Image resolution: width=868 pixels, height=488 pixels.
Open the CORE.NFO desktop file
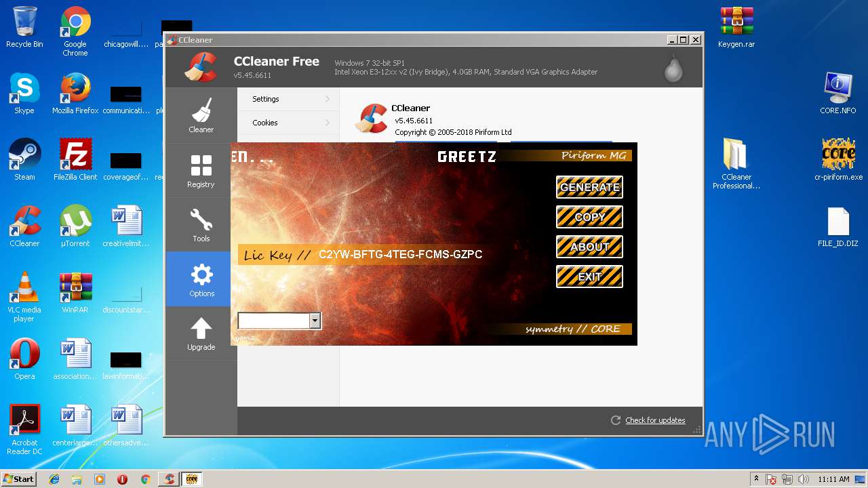(838, 94)
